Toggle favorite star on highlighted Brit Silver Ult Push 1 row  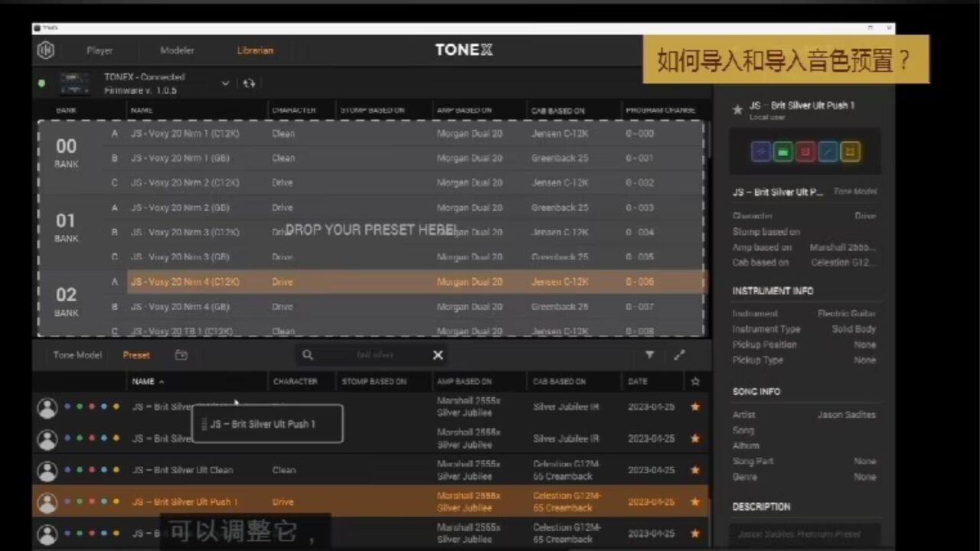695,502
